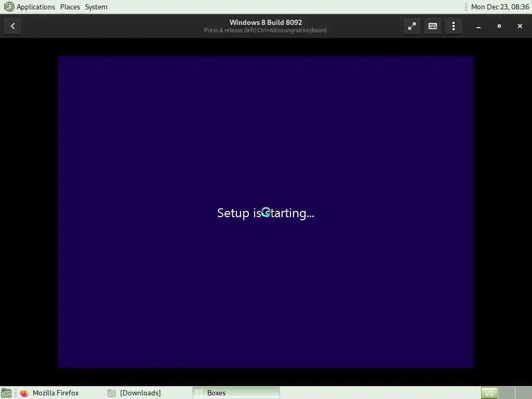Click the MATE logo icon

9,7
